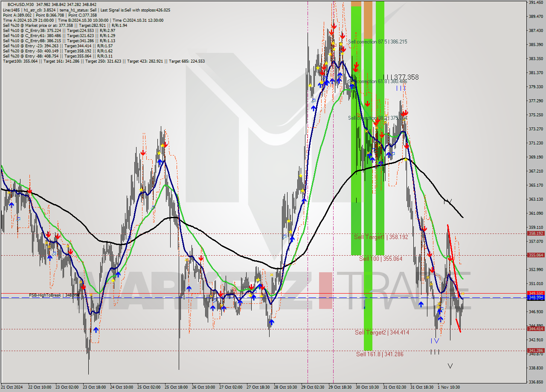The width and height of the screenshot is (546, 392).
Task: Click the red 349.550 price tag on axis
Action: click(536, 294)
